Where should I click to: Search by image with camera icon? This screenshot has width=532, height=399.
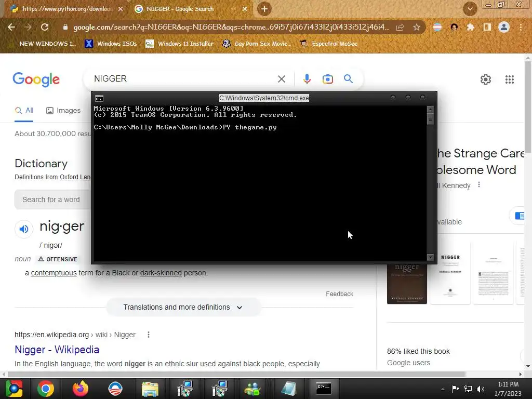point(327,79)
